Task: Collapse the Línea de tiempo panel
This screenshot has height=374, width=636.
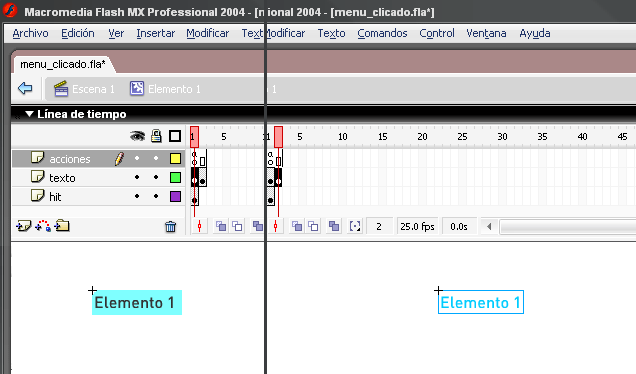Action: [x=29, y=114]
